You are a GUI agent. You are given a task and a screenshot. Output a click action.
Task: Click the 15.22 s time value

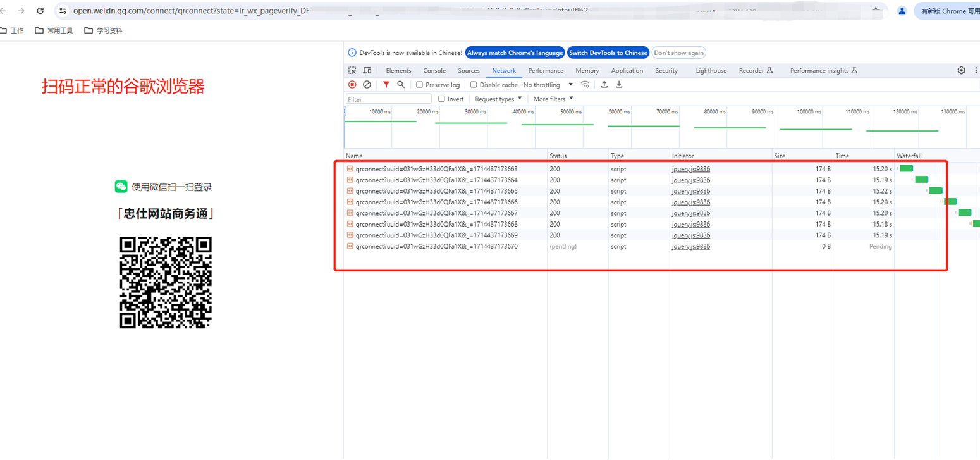click(881, 191)
